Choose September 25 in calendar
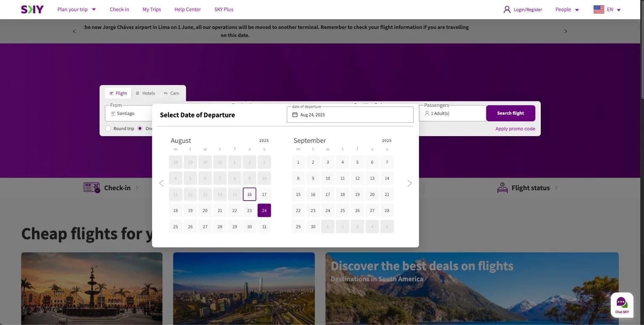The height and width of the screenshot is (325, 644). 343,211
